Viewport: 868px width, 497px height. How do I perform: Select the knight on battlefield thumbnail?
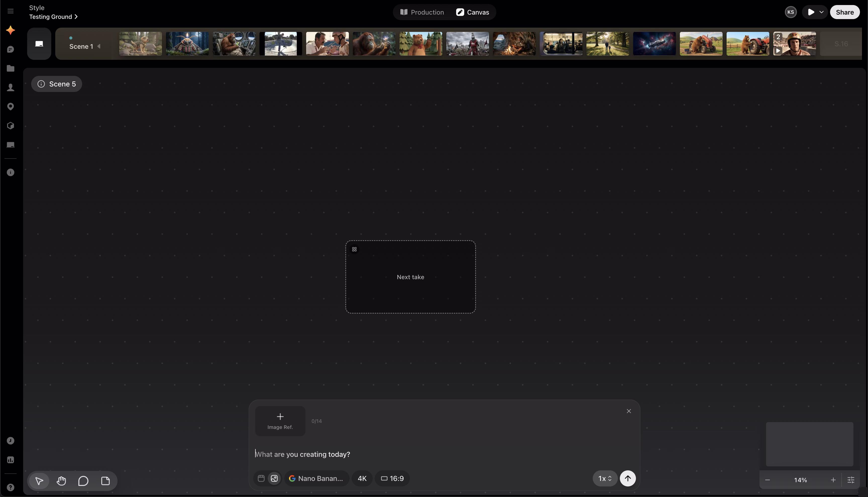tap(468, 44)
